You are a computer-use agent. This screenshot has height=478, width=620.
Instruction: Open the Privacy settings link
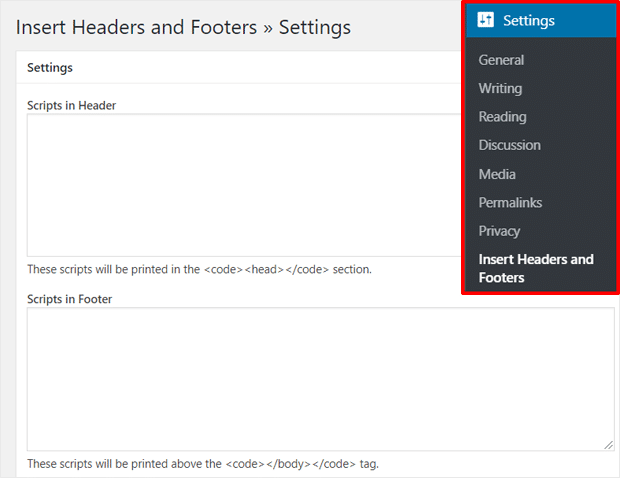(x=499, y=231)
